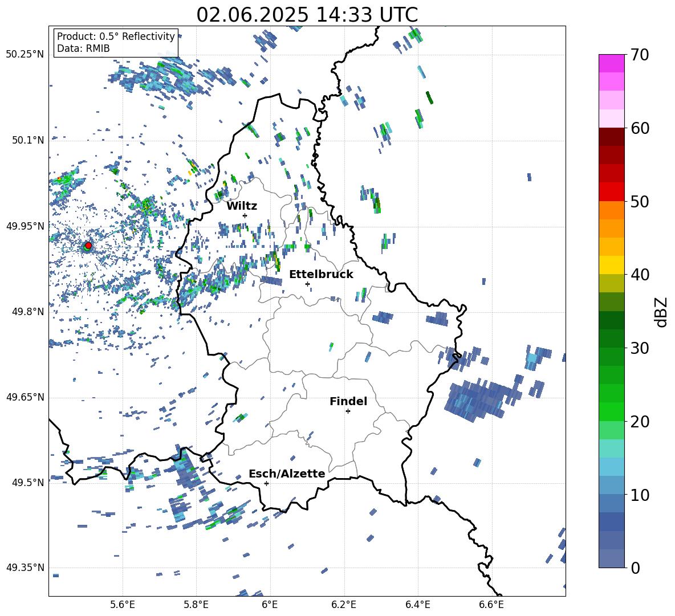Click the 49.65°N latitude tick label
The width and height of the screenshot is (675, 616).
[25, 397]
